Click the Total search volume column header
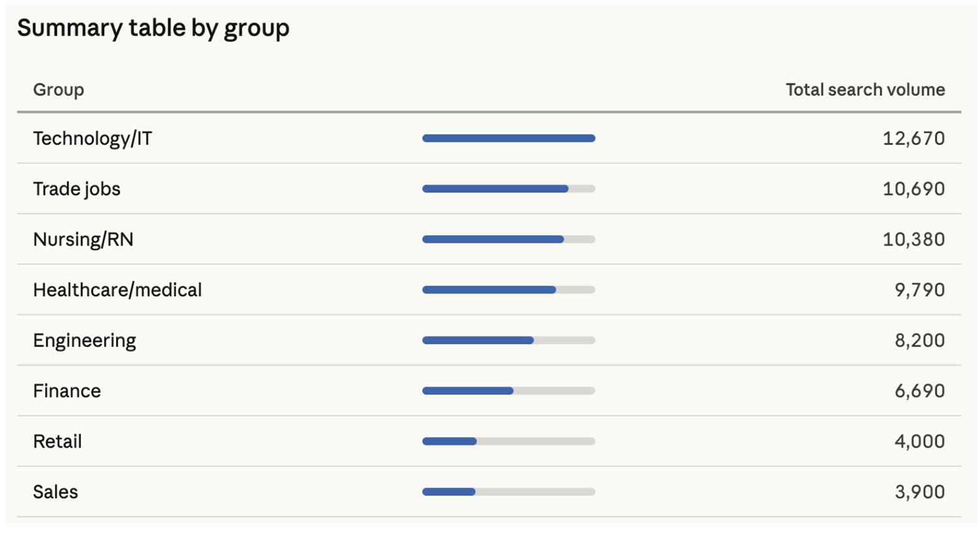 pos(865,90)
